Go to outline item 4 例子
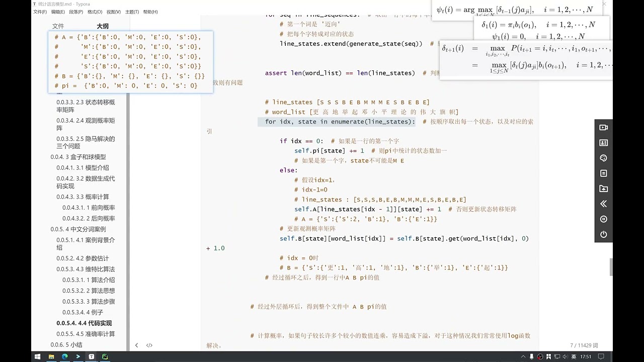This screenshot has height=362, width=644. pos(83,312)
